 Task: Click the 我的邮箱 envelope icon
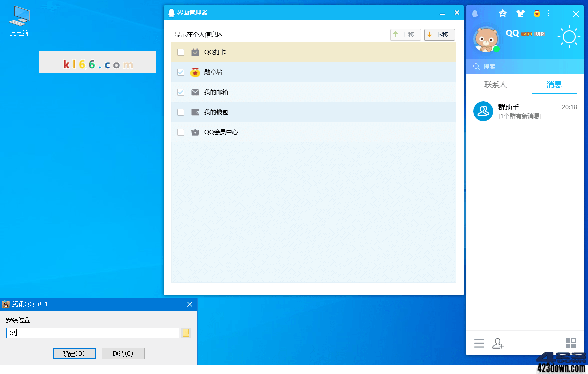coord(195,92)
